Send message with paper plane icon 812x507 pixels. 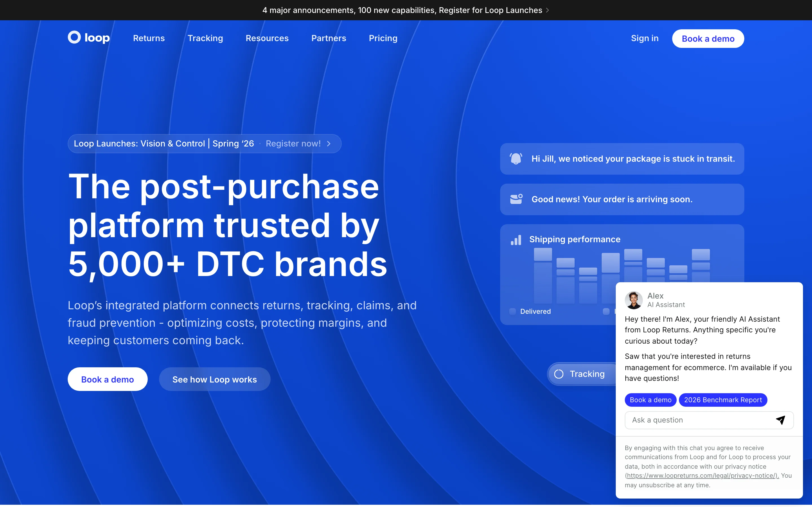coord(780,420)
